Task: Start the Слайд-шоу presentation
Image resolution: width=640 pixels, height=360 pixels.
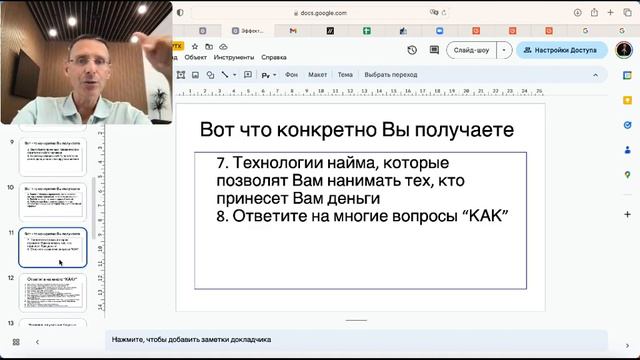Action: pos(471,50)
